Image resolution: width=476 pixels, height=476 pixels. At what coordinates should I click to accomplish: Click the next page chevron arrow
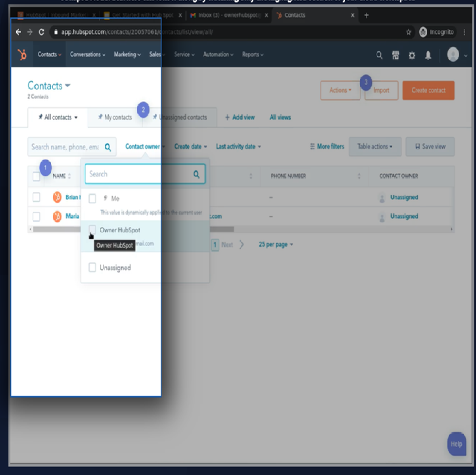click(x=242, y=245)
